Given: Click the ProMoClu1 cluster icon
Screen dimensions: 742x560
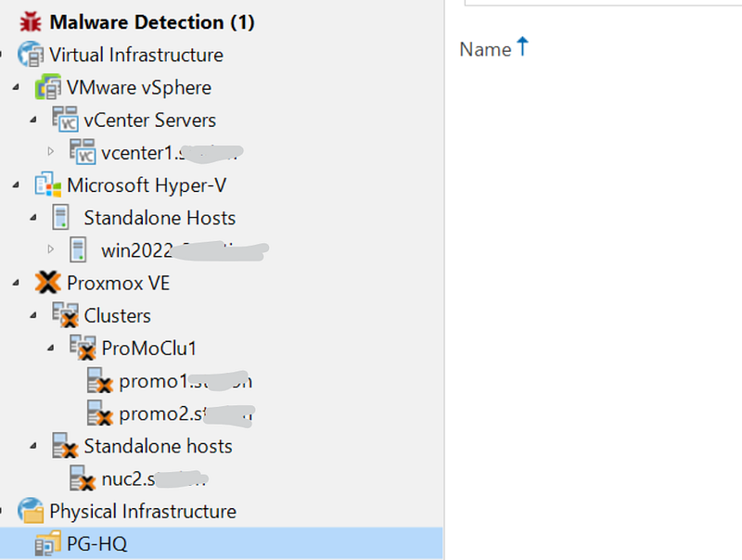Looking at the screenshot, I should [83, 349].
